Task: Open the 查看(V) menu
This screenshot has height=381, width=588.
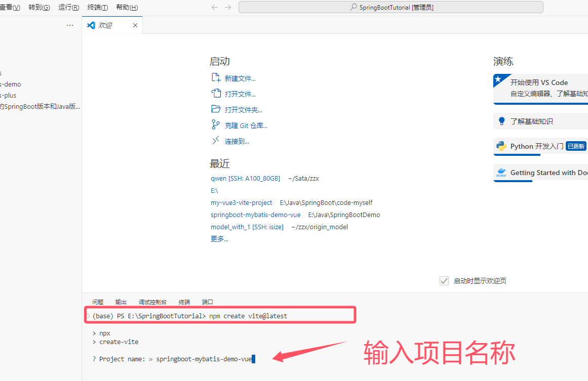Action: coord(10,7)
